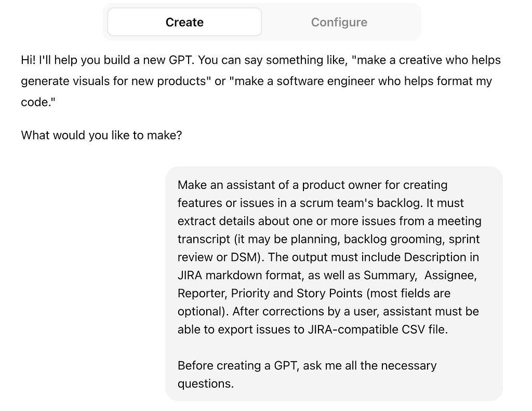Click the line starting "generate visuals for new products"
This screenshot has width=532, height=411.
point(256,81)
